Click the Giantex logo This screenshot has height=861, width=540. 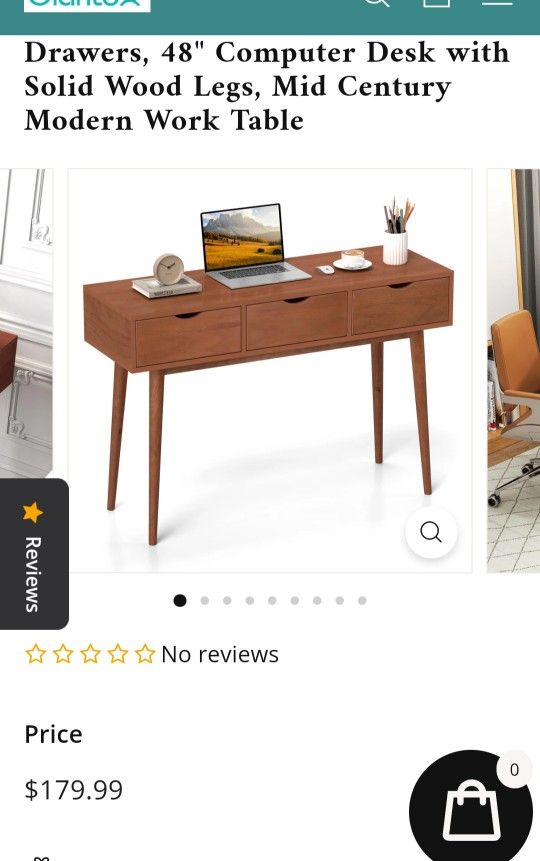[87, 4]
